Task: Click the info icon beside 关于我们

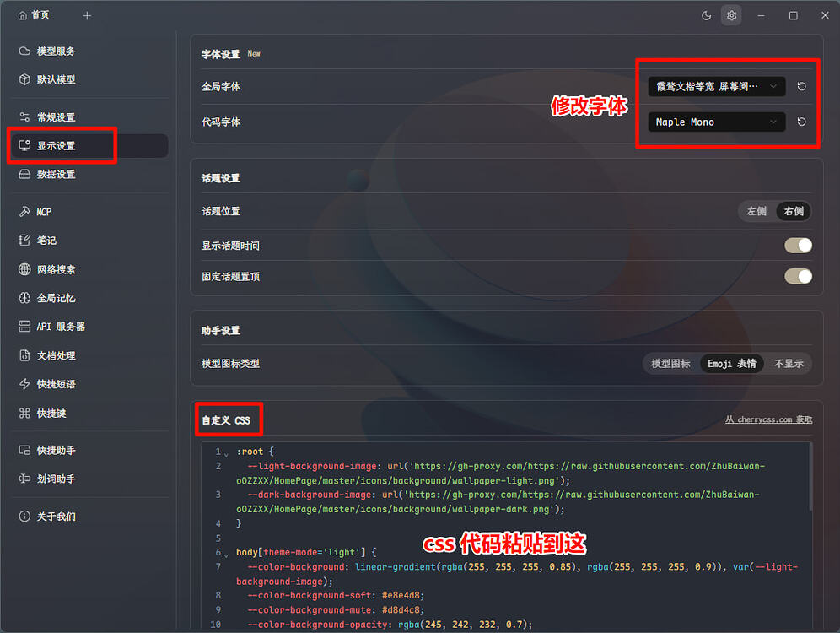Action: point(24,517)
